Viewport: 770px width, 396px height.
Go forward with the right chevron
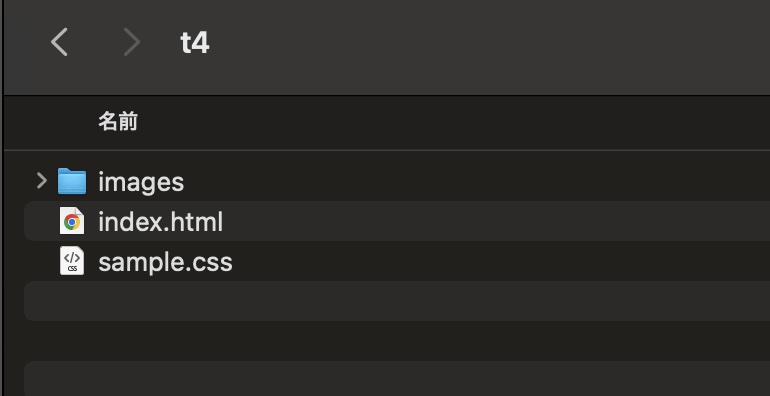pyautogui.click(x=132, y=42)
